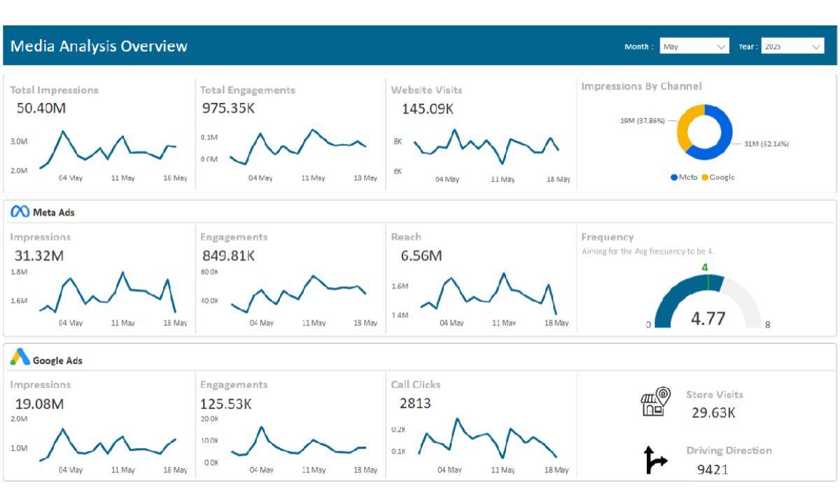
Task: Click the blue Meta legend dot
Action: pos(674,178)
